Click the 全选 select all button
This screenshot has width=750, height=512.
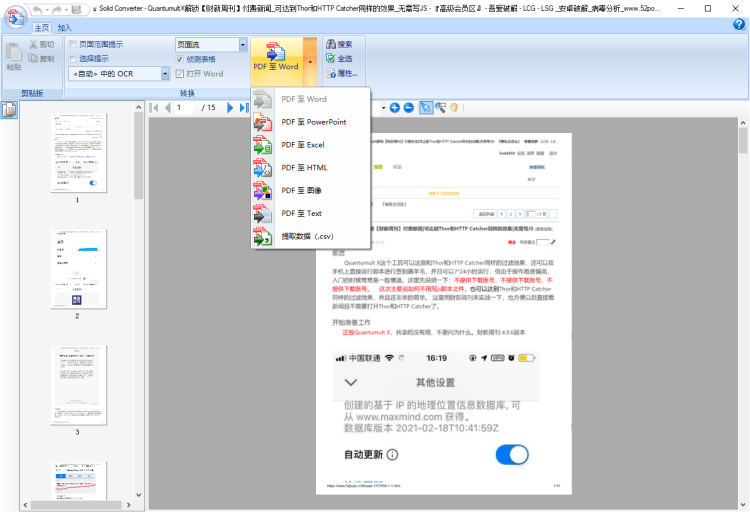[x=339, y=58]
